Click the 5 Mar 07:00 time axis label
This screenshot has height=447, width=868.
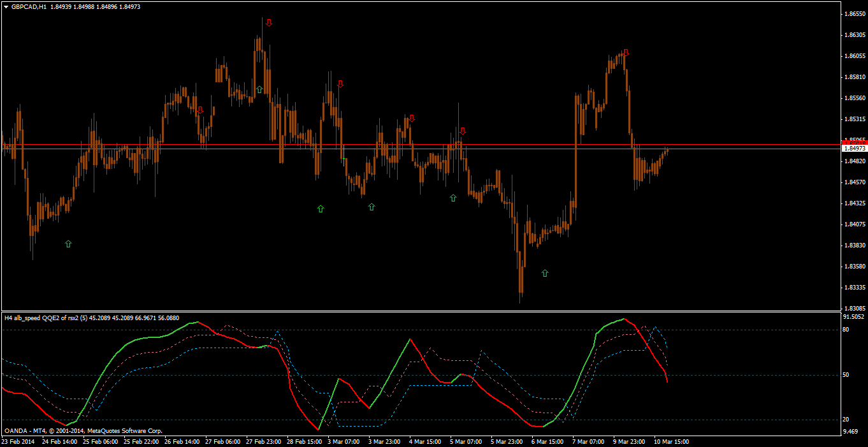pyautogui.click(x=466, y=441)
